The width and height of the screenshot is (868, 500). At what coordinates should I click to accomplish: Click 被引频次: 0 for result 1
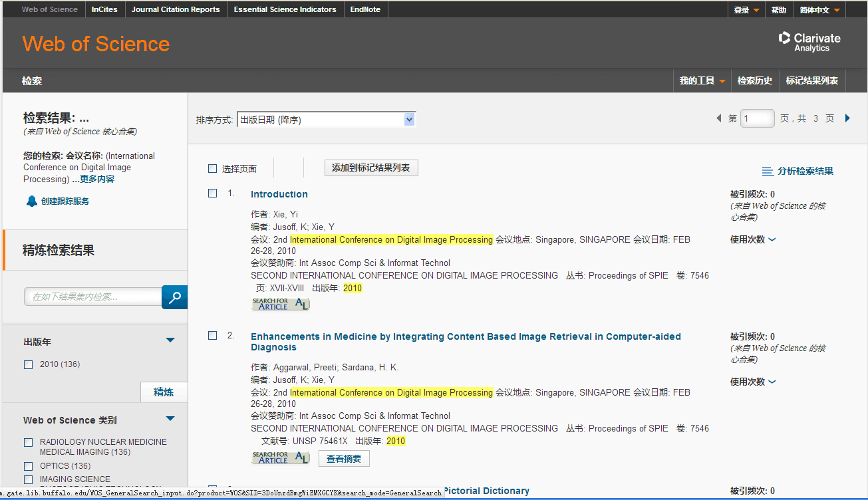[x=752, y=194]
